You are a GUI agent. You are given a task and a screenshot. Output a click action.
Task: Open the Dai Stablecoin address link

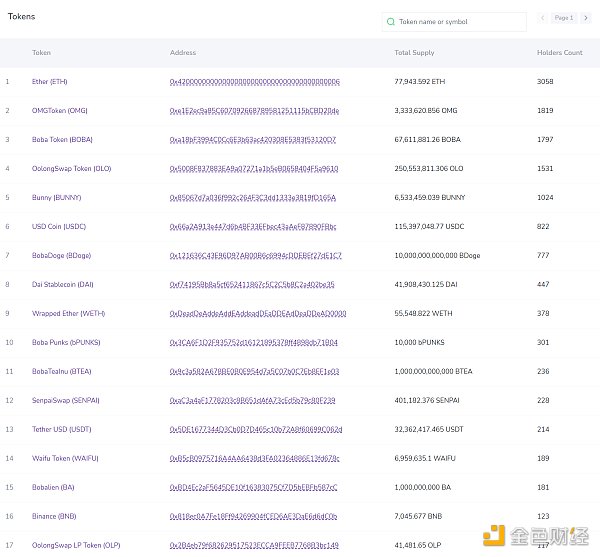click(252, 285)
